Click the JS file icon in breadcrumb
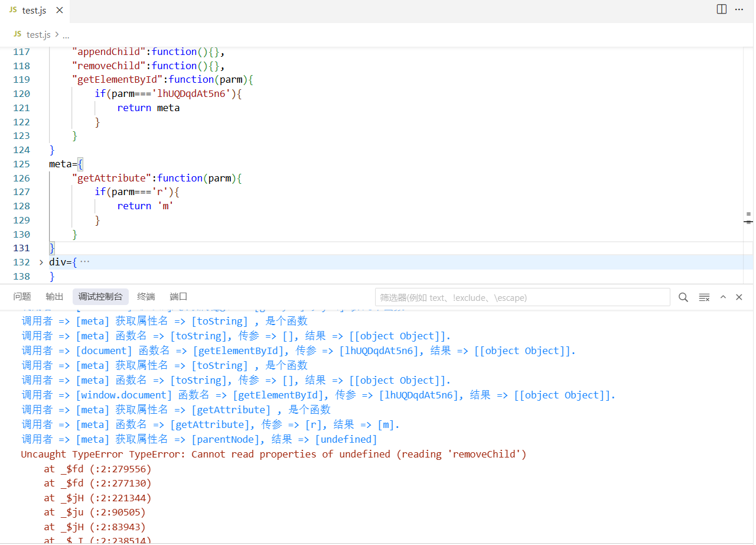Viewport: 756px width, 545px height. tap(17, 34)
